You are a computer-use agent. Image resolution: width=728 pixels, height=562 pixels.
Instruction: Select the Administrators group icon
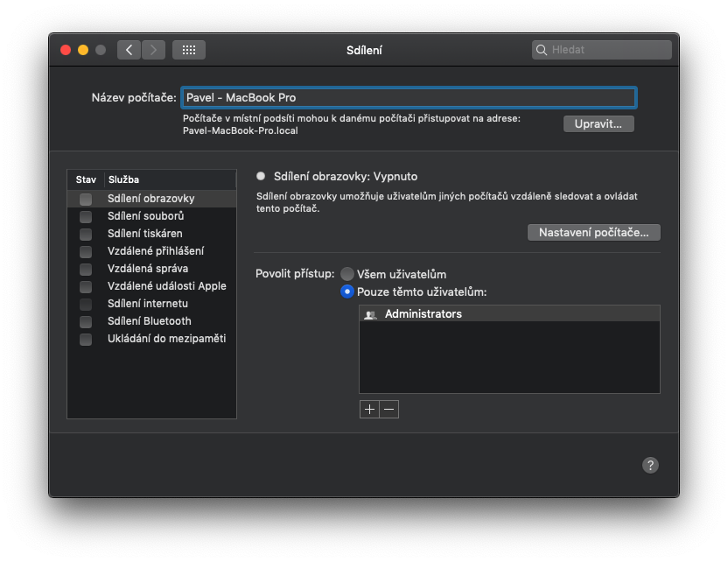pyautogui.click(x=370, y=314)
